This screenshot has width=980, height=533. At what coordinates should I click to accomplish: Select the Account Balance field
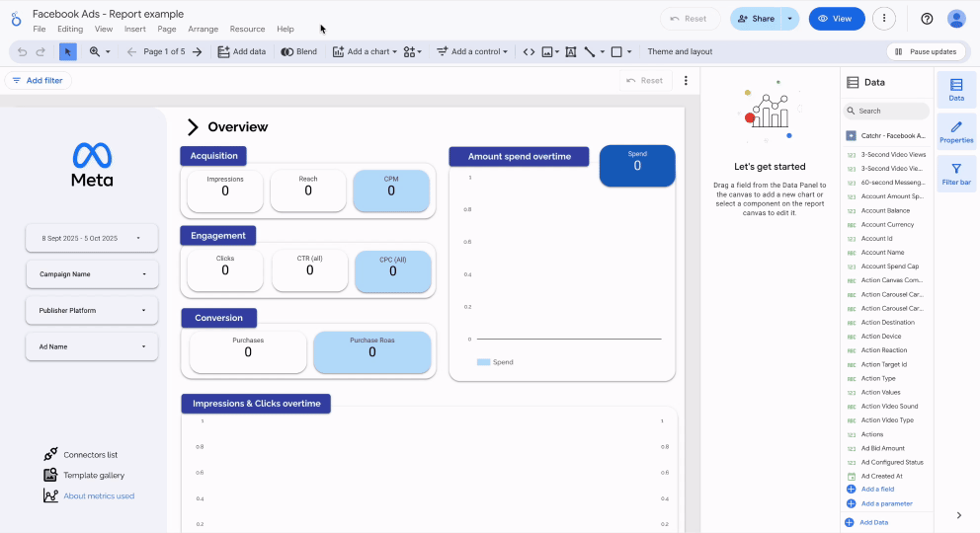pyautogui.click(x=886, y=211)
